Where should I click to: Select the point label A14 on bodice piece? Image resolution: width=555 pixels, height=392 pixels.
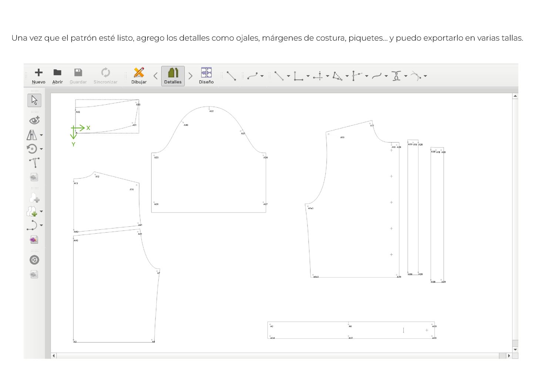(131, 189)
